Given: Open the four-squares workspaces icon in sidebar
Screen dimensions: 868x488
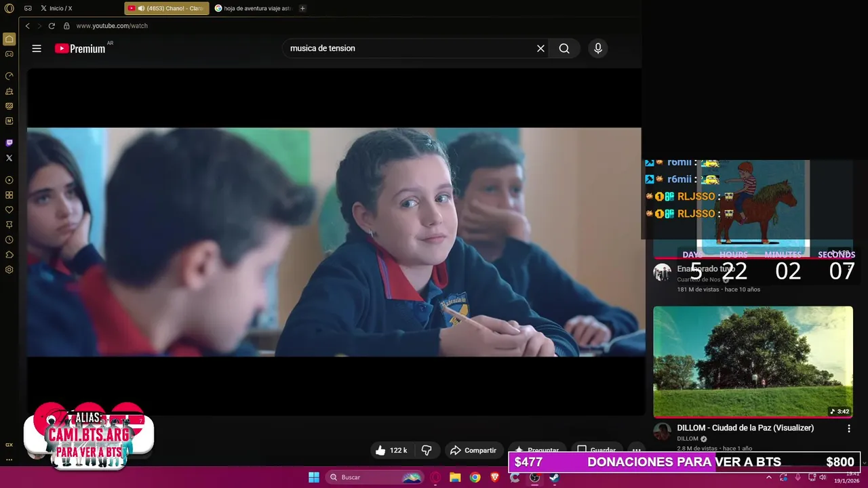Looking at the screenshot, I should [x=9, y=195].
